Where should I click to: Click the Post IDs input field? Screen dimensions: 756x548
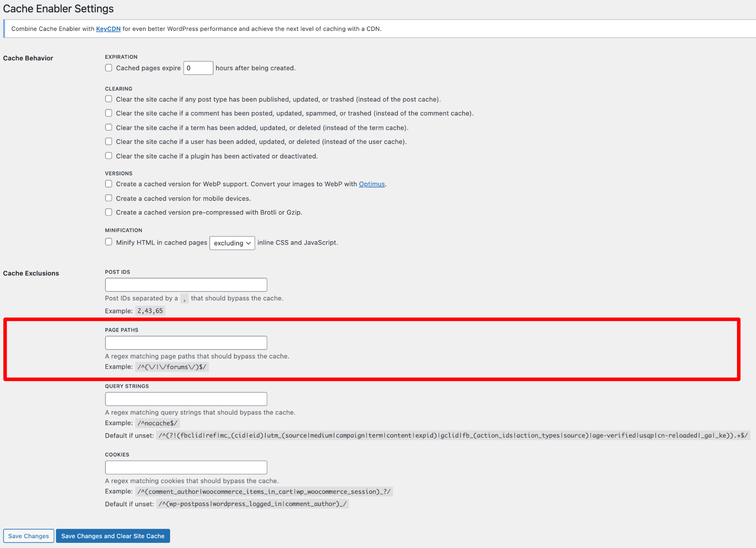pyautogui.click(x=185, y=284)
